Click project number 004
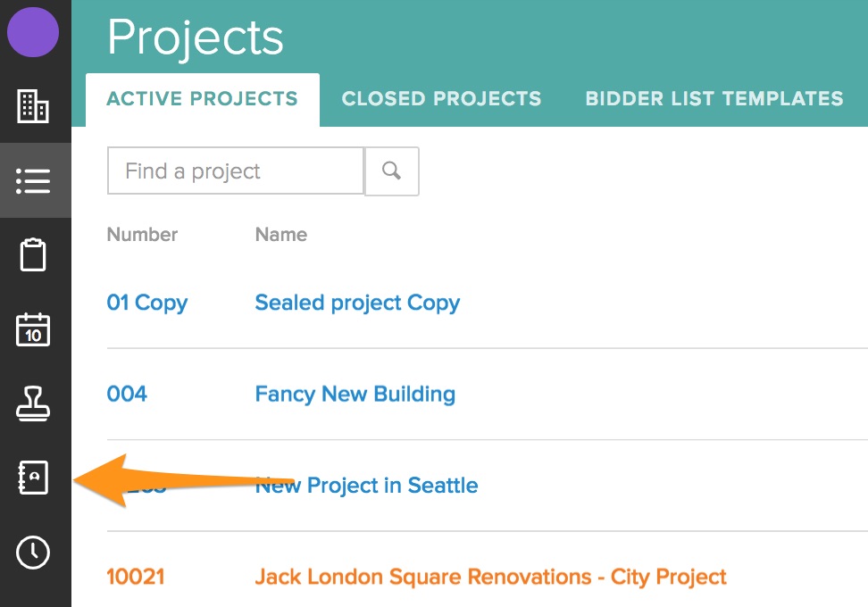The image size is (868, 607). pyautogui.click(x=127, y=394)
